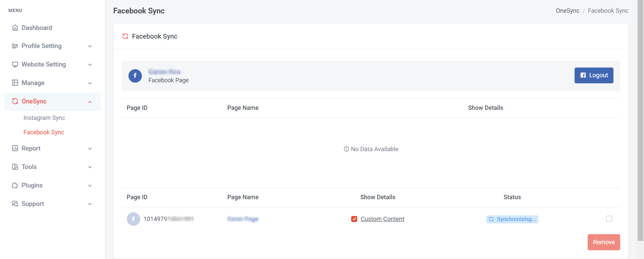Open the Profile Setting menu label
The image size is (644, 259).
pyautogui.click(x=42, y=46)
